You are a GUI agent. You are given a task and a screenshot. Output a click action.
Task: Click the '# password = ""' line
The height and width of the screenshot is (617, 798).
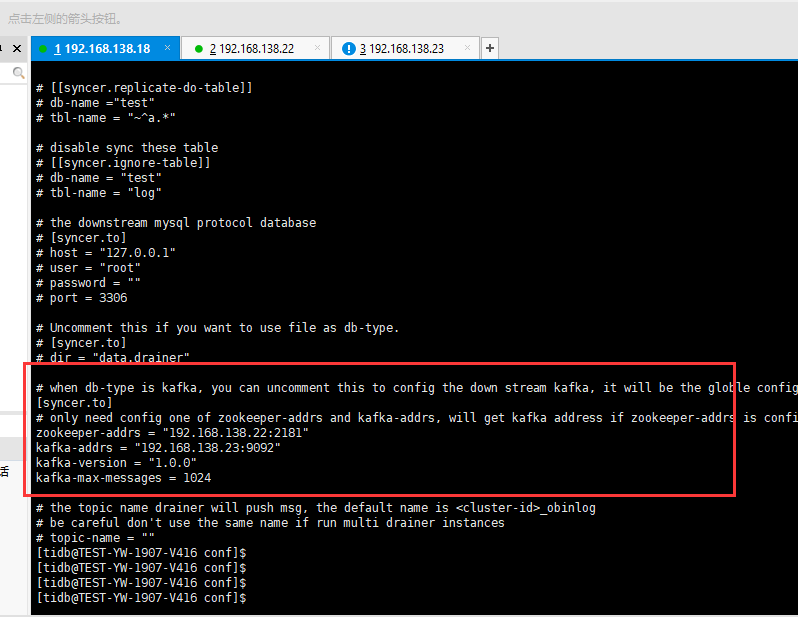88,283
